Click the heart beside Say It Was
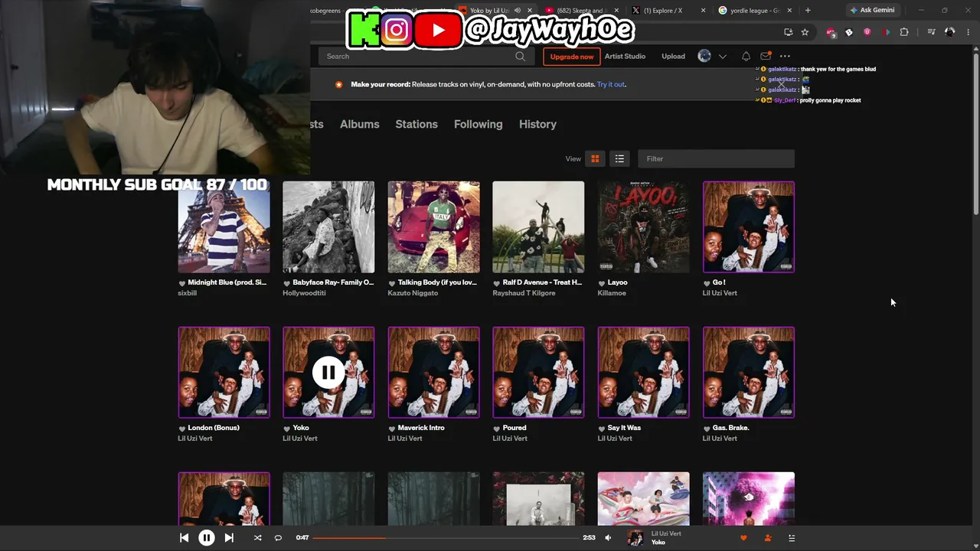The height and width of the screenshot is (551, 980). click(602, 429)
